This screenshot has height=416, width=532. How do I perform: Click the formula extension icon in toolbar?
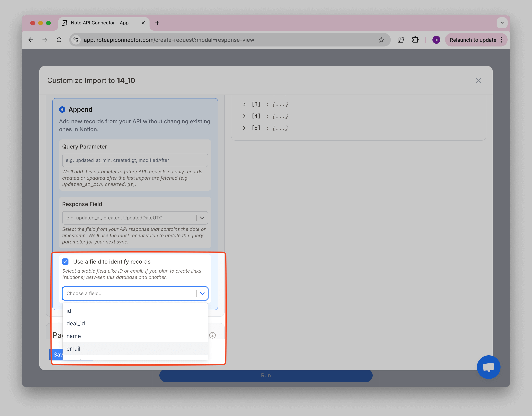coord(401,40)
